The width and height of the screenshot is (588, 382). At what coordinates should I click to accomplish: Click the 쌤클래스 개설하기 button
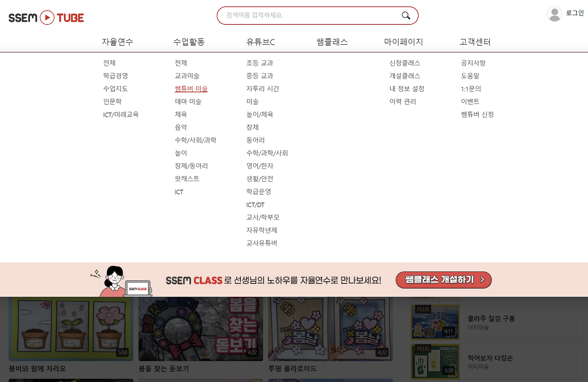click(443, 280)
